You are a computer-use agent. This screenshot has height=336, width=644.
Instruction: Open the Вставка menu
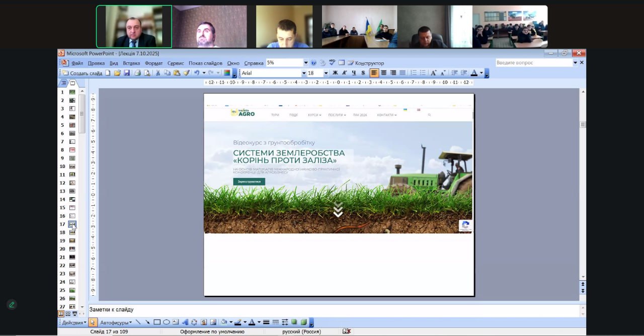pyautogui.click(x=131, y=63)
